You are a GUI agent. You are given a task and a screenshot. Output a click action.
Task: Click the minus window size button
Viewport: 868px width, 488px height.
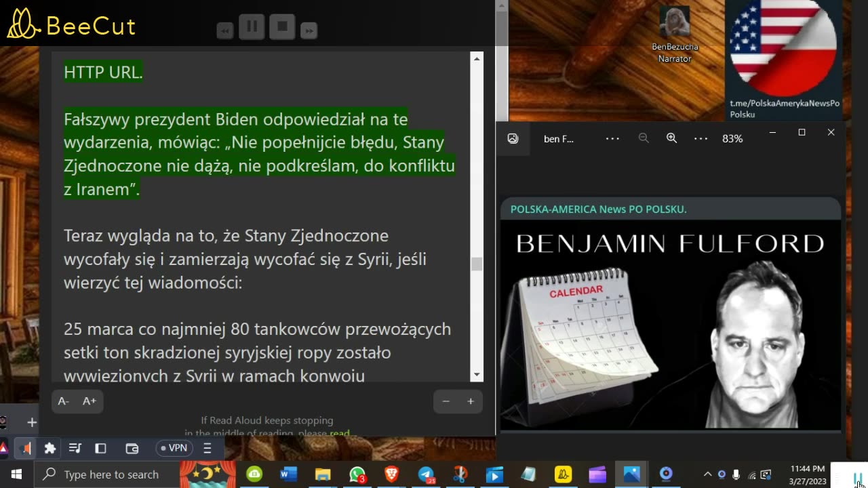pos(446,401)
